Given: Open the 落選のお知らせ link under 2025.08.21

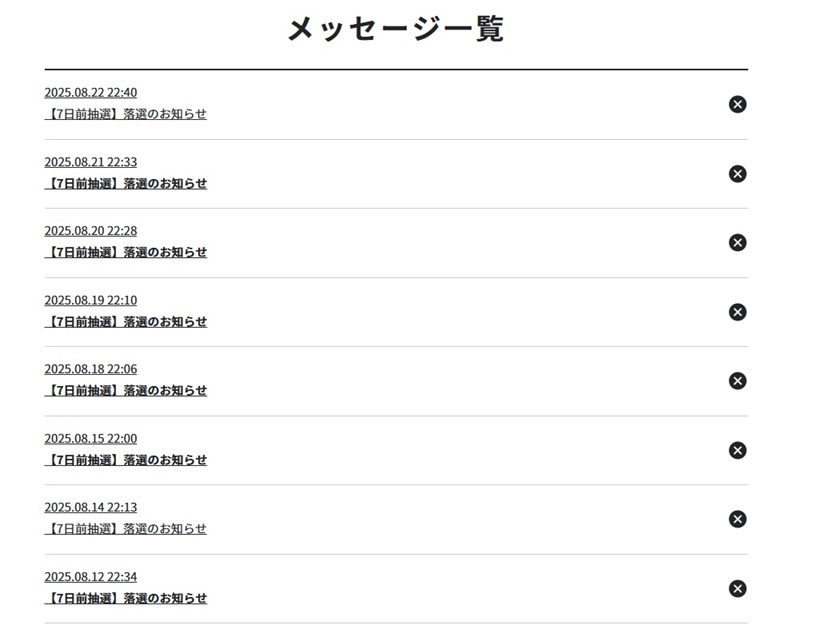Looking at the screenshot, I should tap(127, 183).
